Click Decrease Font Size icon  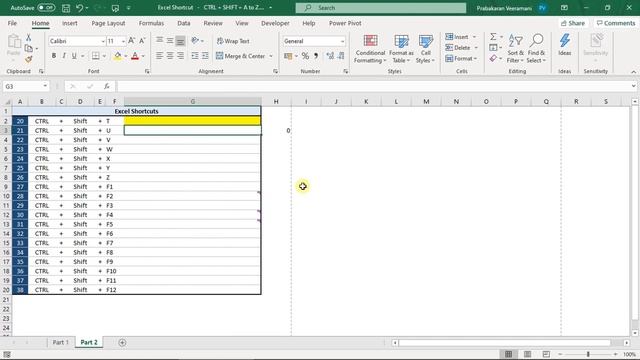[142, 41]
